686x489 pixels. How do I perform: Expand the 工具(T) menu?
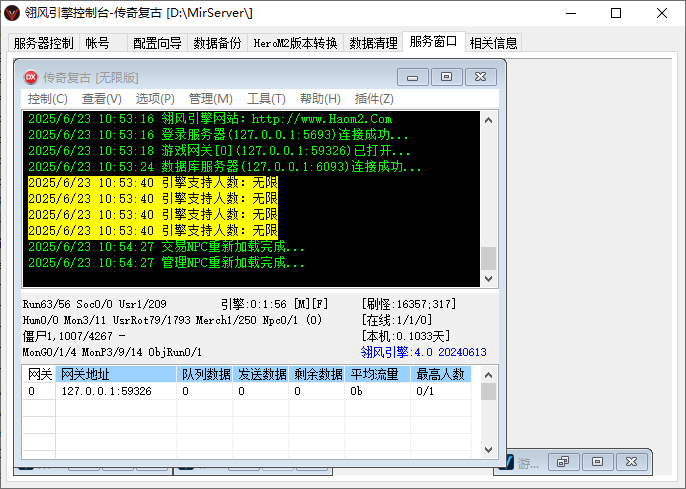tap(266, 99)
